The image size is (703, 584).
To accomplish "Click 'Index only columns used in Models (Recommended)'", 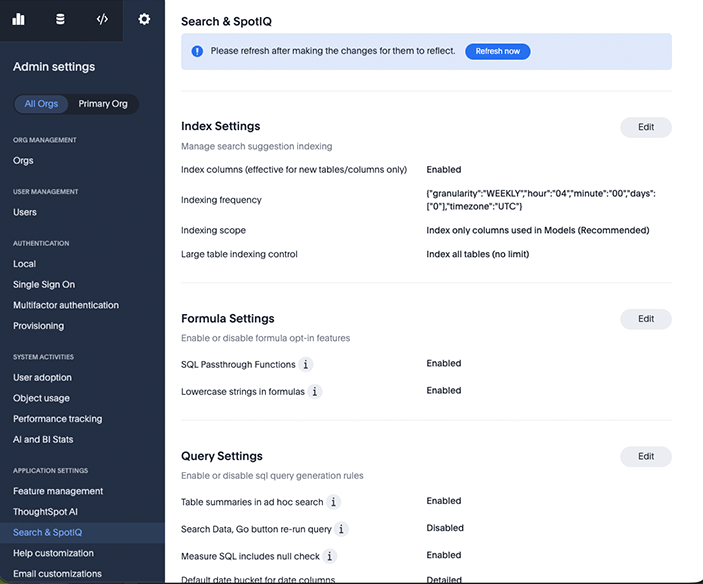I will tap(538, 230).
